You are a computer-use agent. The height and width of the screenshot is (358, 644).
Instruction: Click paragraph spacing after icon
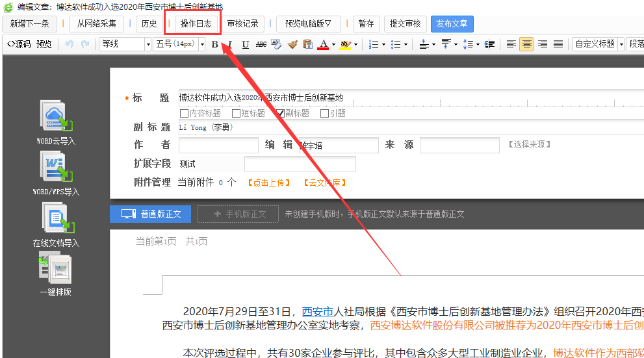(x=446, y=44)
